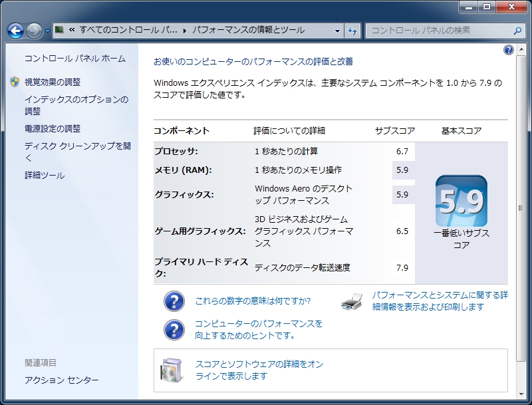The image size is (532, 405).
Task: Click the vertical scrollbar thumb
Action: click(x=521, y=208)
